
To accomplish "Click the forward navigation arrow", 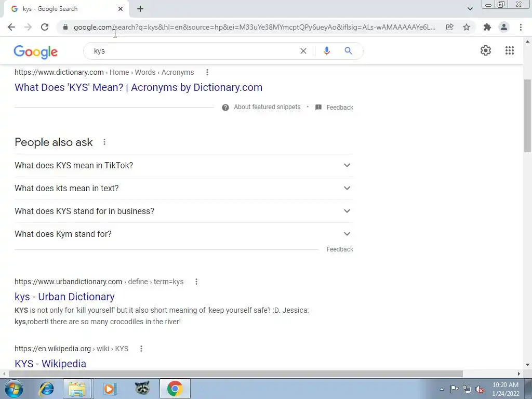I will 28,27.
